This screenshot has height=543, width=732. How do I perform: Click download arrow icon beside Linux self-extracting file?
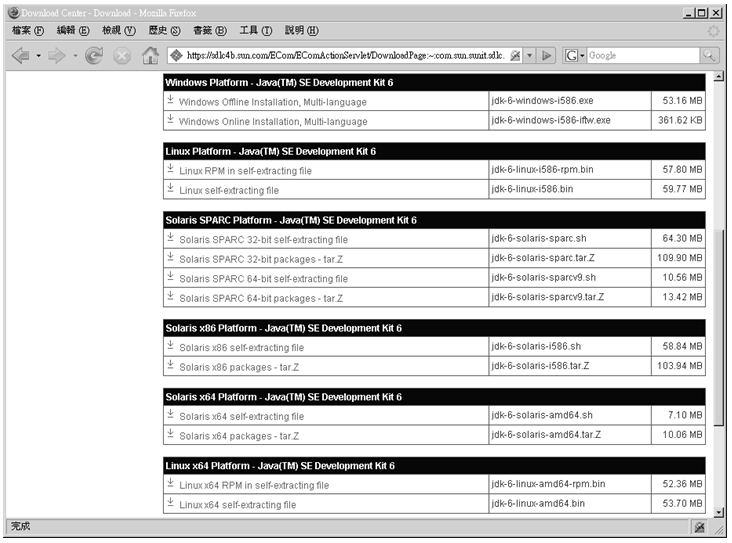coord(170,188)
